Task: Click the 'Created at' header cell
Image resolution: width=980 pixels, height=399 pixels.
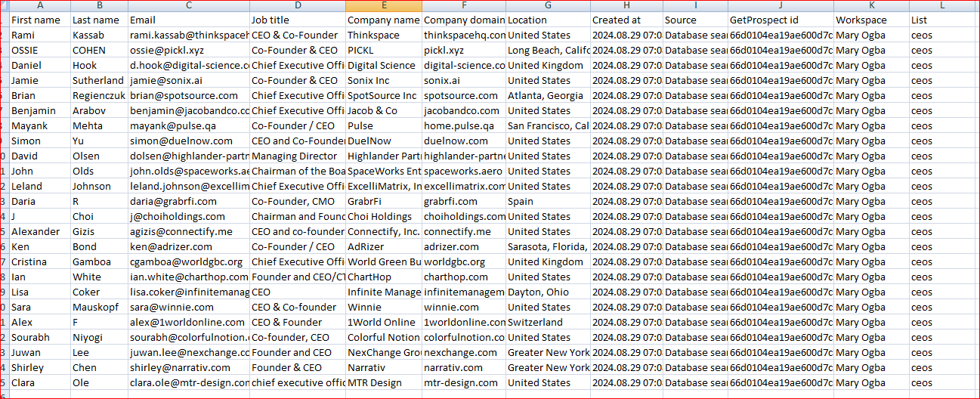Action: point(626,20)
